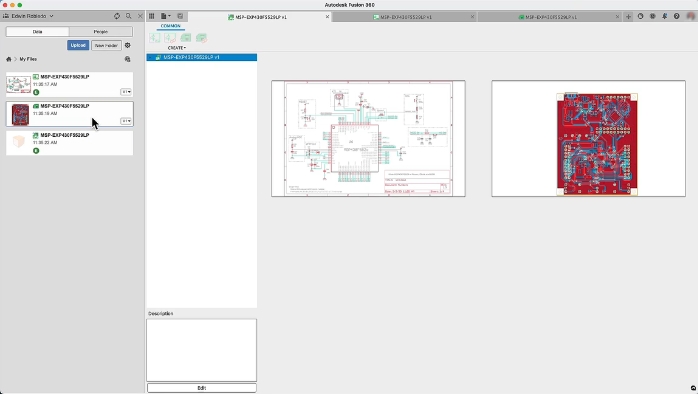Expand version dropdown of the selected board file

coord(126,121)
